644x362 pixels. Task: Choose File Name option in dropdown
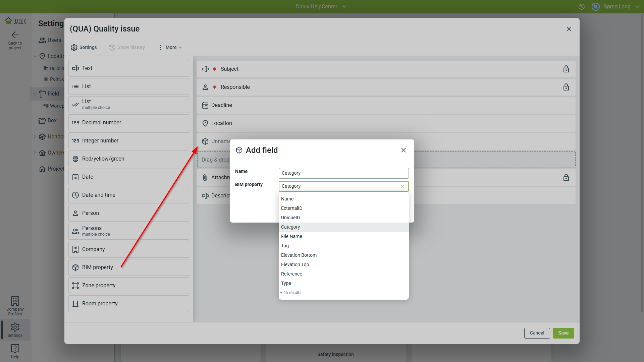291,236
